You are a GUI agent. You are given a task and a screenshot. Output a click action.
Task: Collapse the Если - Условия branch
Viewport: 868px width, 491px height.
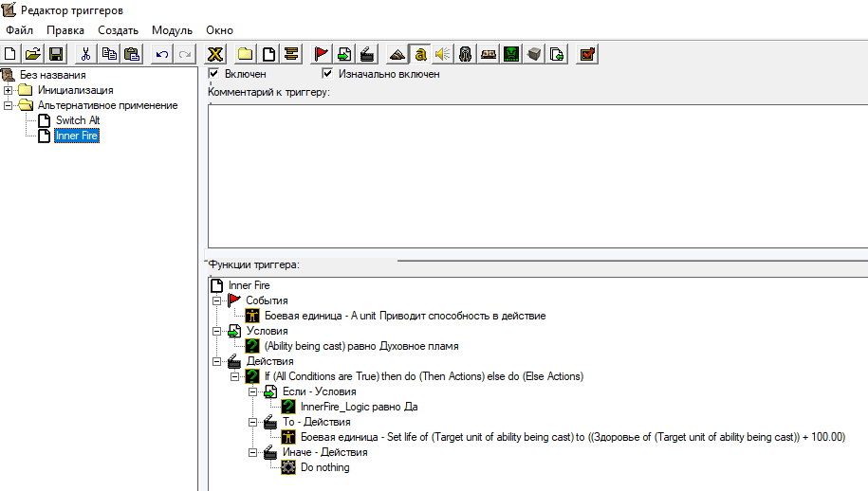coord(253,391)
